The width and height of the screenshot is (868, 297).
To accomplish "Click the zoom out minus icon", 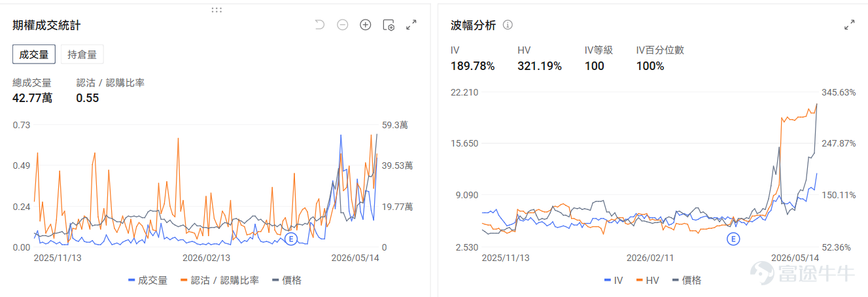I will coord(343,25).
